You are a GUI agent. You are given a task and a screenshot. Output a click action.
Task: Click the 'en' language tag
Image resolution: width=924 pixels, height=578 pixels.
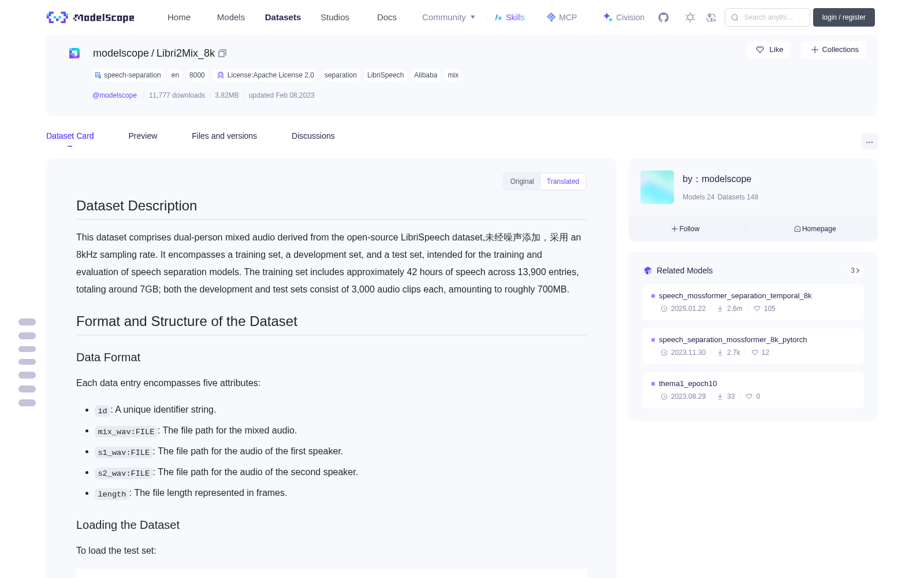[176, 75]
